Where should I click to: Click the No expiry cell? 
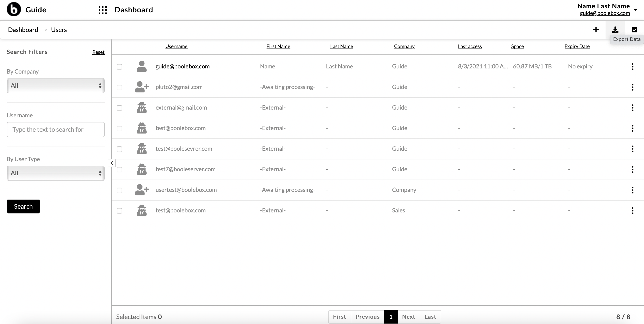[x=580, y=66]
